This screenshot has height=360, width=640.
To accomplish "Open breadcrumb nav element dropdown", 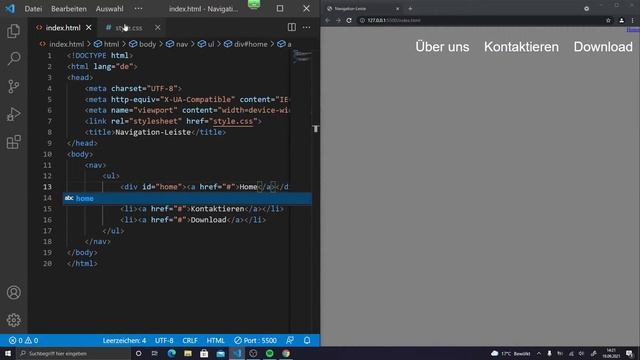I will coord(177,44).
